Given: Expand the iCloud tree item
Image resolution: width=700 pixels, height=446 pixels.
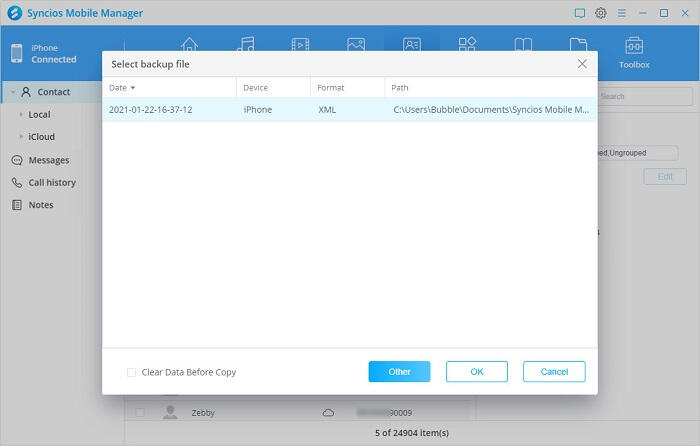Looking at the screenshot, I should [21, 137].
